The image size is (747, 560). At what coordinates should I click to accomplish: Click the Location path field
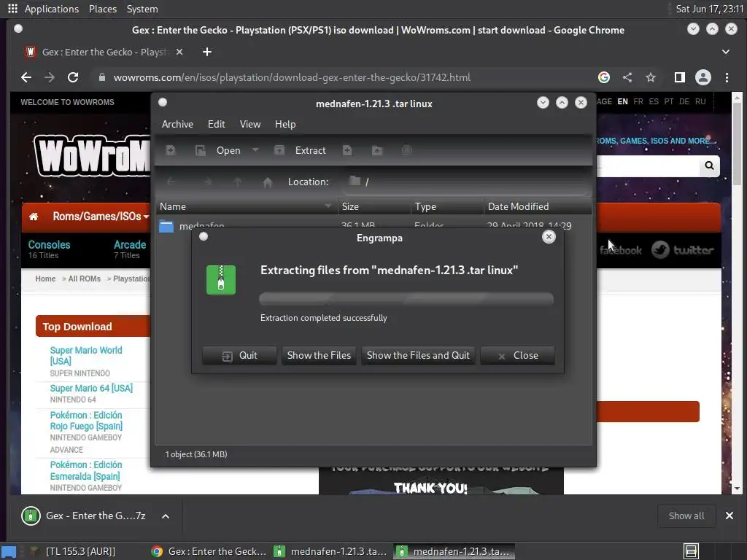pyautogui.click(x=466, y=182)
